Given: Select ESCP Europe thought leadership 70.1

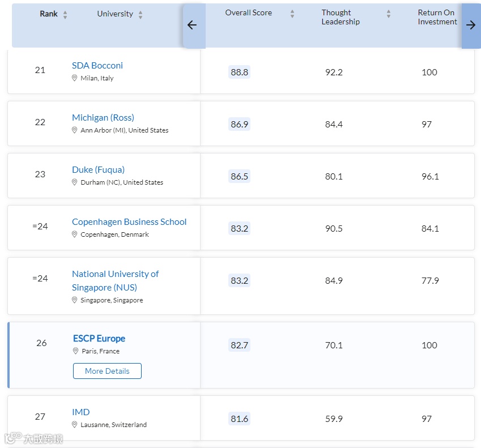Looking at the screenshot, I should pos(334,345).
